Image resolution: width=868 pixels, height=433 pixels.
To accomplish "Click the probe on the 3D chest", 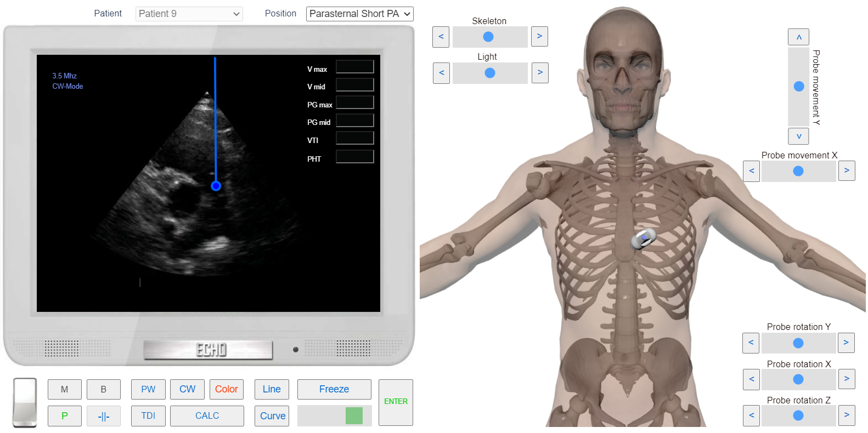I will tap(643, 239).
